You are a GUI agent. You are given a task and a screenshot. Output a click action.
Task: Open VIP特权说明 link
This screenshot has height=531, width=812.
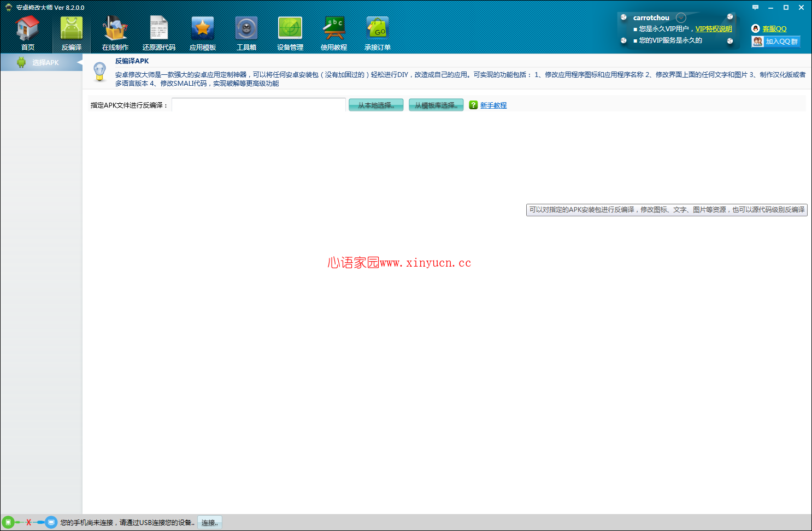tap(714, 29)
